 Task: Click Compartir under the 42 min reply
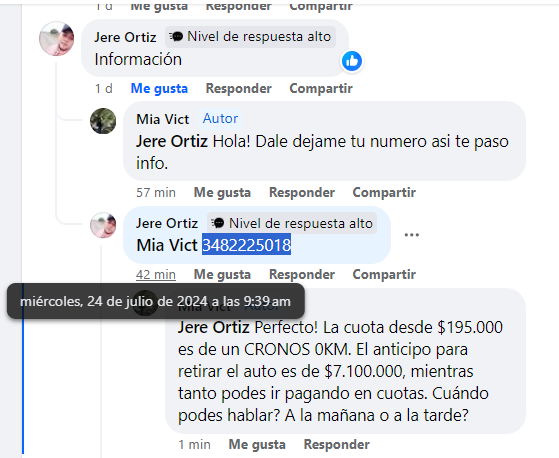384,274
